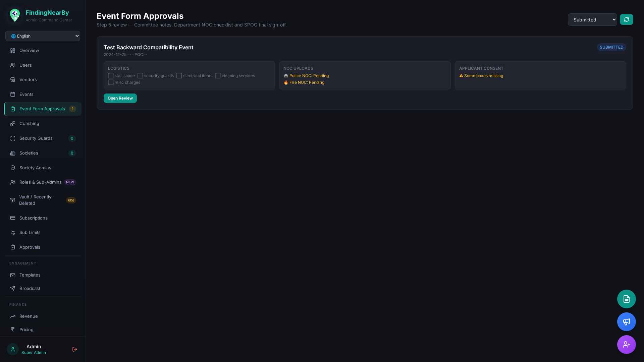Screen dimensions: 644x362
Task: Go to the Revenue section under Finance
Action: (28, 316)
